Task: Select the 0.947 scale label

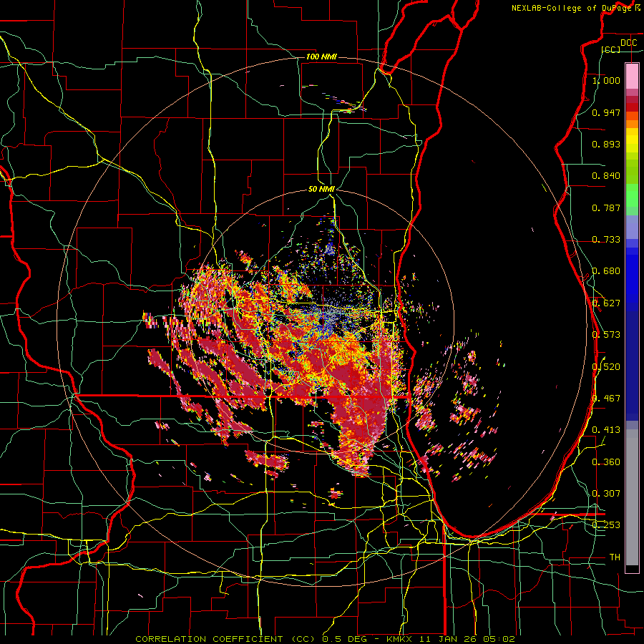Action: point(606,112)
